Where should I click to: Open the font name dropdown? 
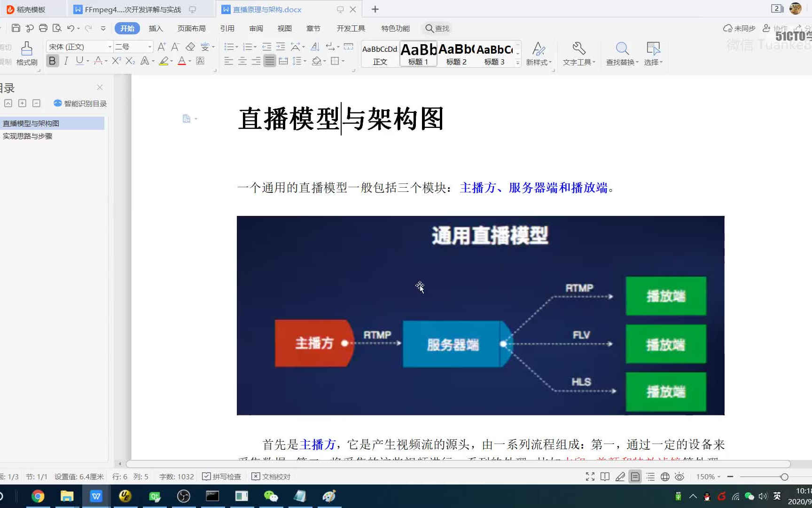pyautogui.click(x=110, y=47)
